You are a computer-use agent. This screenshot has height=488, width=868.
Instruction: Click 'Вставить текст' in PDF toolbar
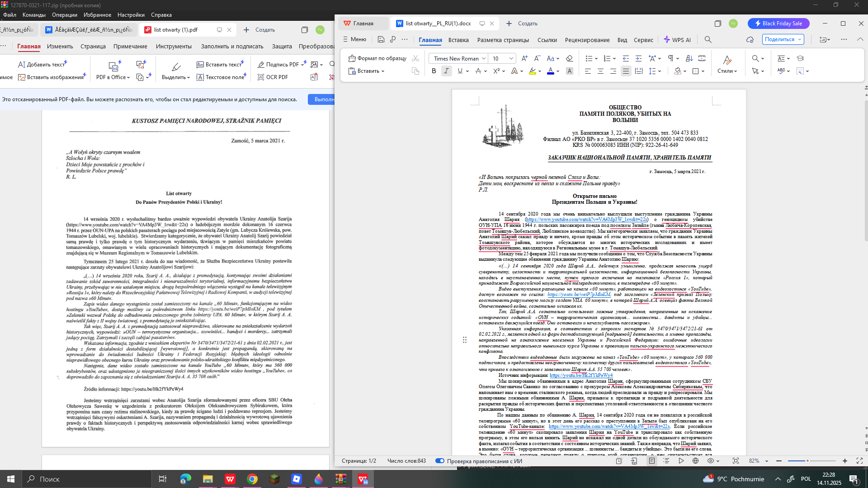(x=219, y=65)
